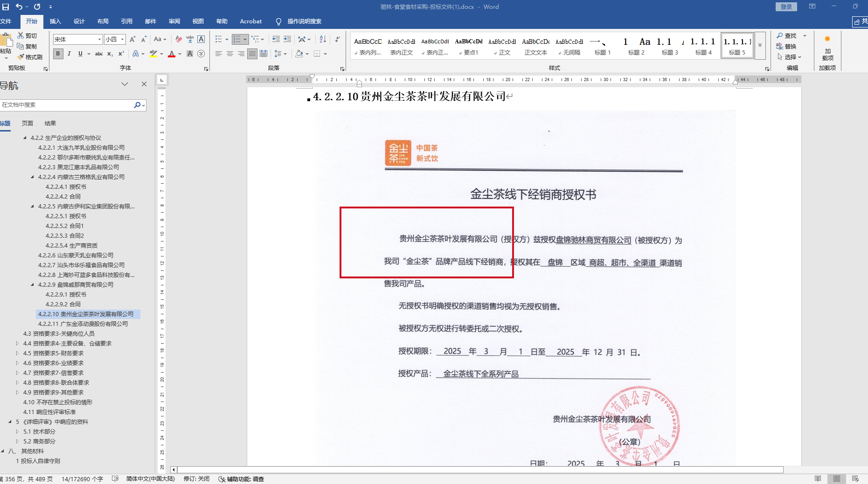The width and height of the screenshot is (868, 484).
Task: Toggle show paragraph marks
Action: [x=337, y=39]
